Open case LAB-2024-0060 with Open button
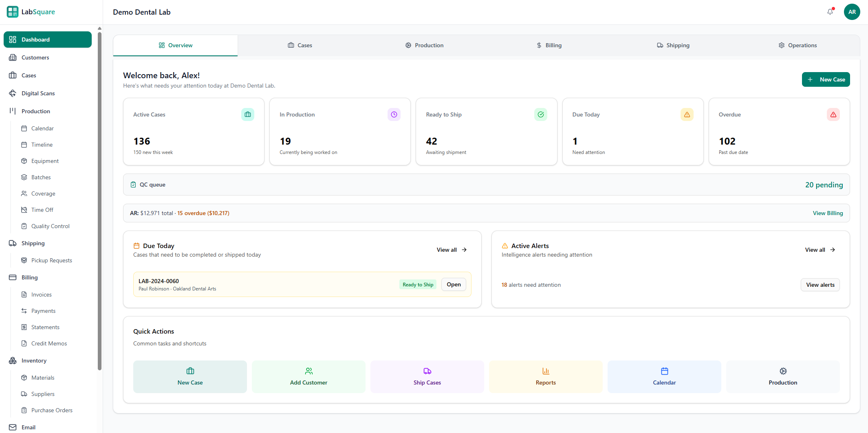The height and width of the screenshot is (433, 868). click(453, 284)
